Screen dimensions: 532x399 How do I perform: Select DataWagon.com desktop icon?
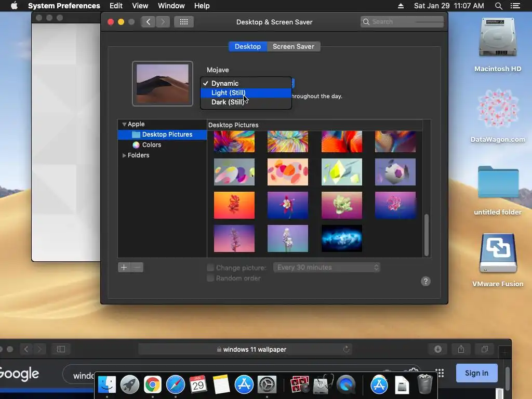498,116
